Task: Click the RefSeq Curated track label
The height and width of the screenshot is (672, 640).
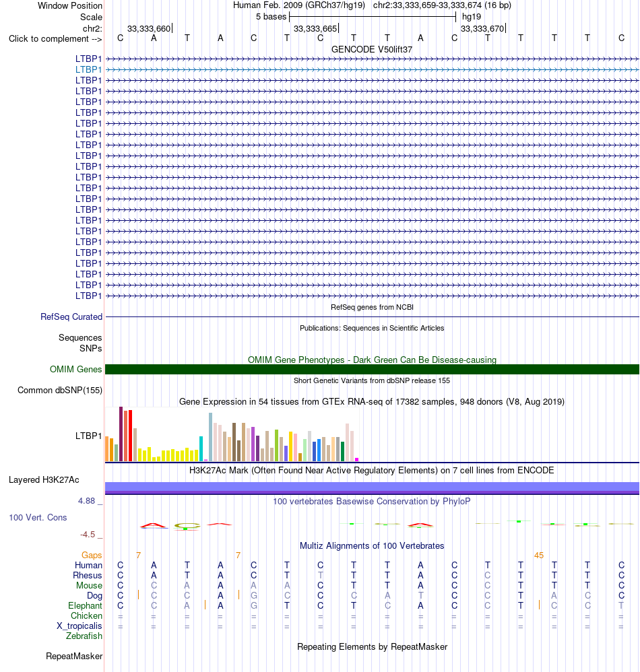Action: point(71,316)
